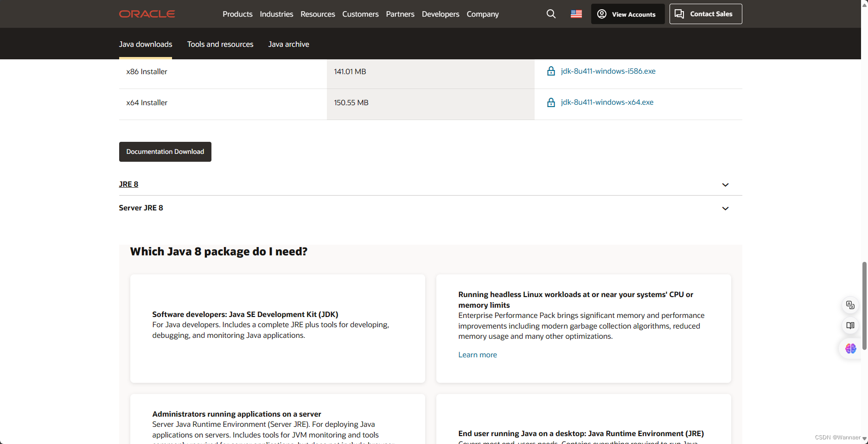Click the page vertical scrollbar thumb
868x444 pixels.
pos(864,306)
